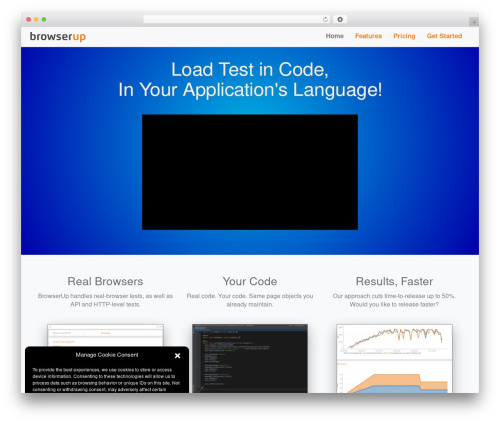Open the Results, Faster chart screenshot
Screen dimensions: 500x423
(394, 358)
